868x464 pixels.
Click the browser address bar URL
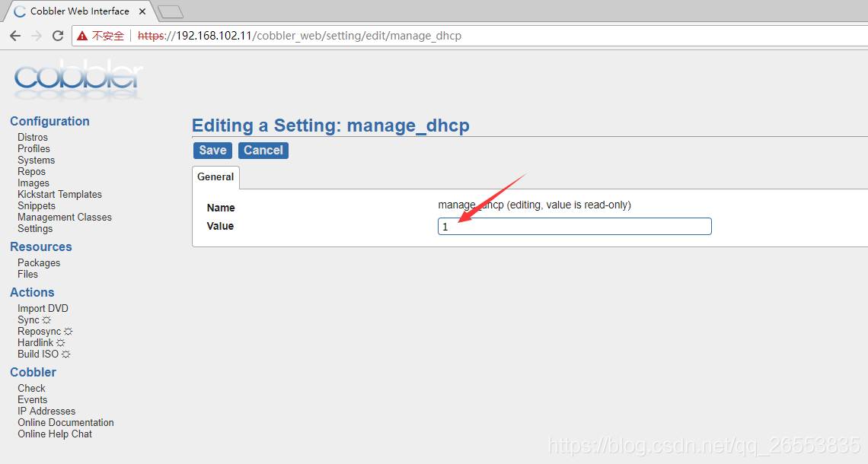[299, 36]
